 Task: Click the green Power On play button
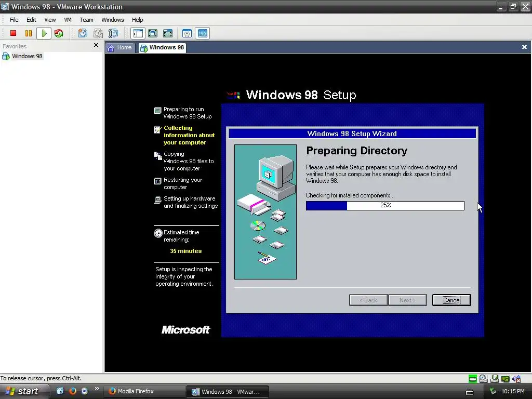44,33
